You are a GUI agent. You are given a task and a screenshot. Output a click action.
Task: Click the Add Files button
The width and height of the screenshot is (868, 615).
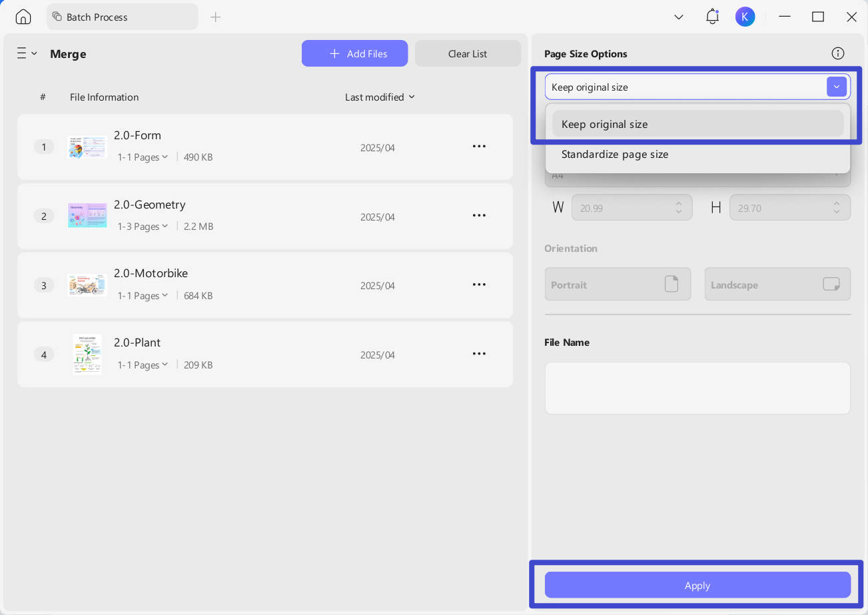click(x=354, y=53)
